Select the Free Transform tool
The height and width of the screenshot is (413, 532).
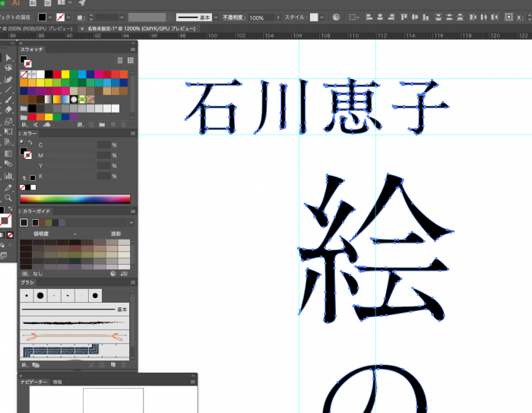tap(8, 132)
